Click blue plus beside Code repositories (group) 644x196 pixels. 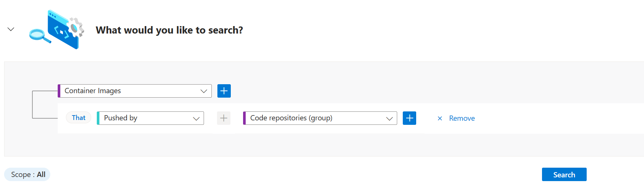(x=409, y=118)
